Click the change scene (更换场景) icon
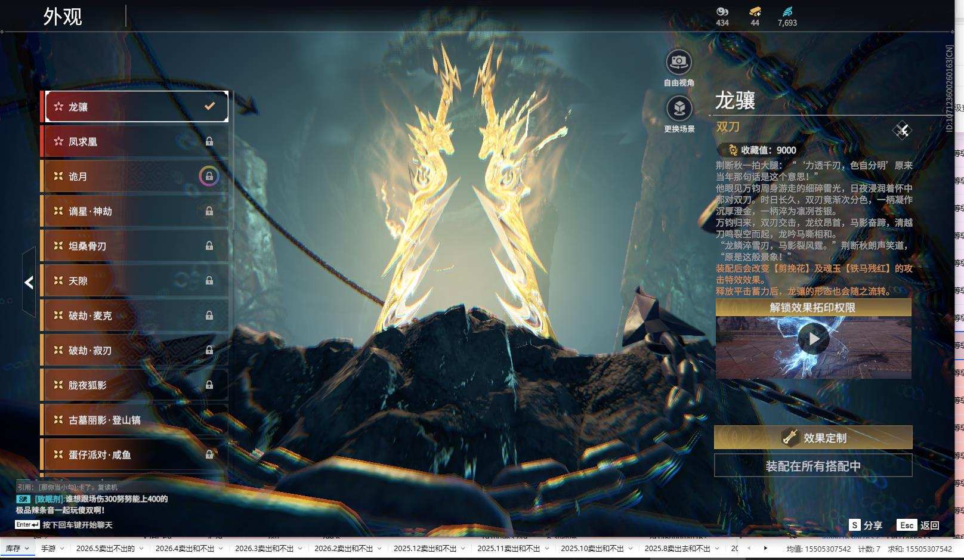The width and height of the screenshot is (964, 560). (679, 108)
